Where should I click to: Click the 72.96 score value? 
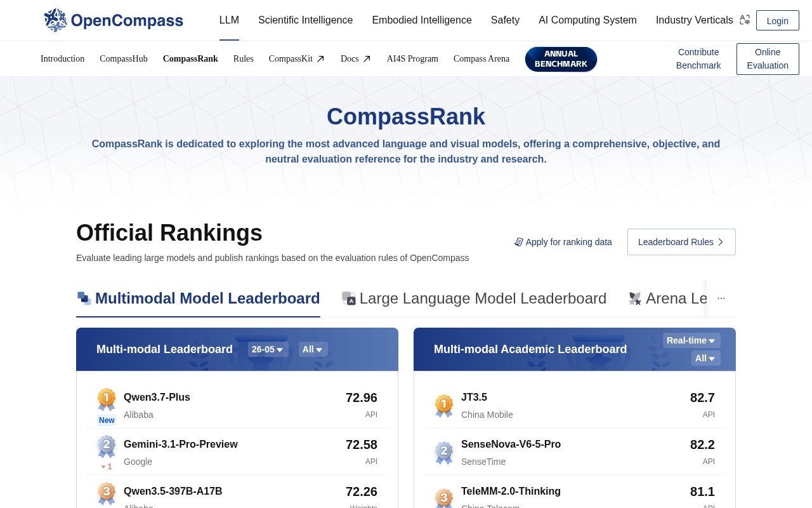tap(362, 398)
